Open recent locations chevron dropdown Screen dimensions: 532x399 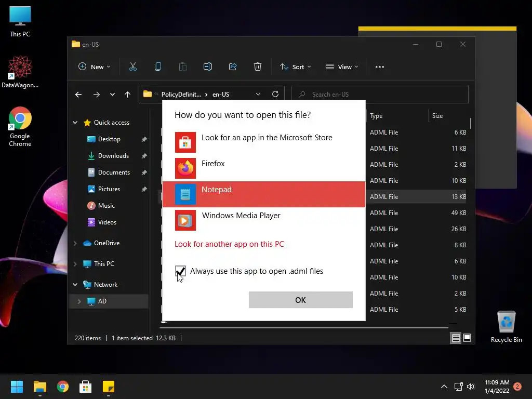(x=112, y=95)
